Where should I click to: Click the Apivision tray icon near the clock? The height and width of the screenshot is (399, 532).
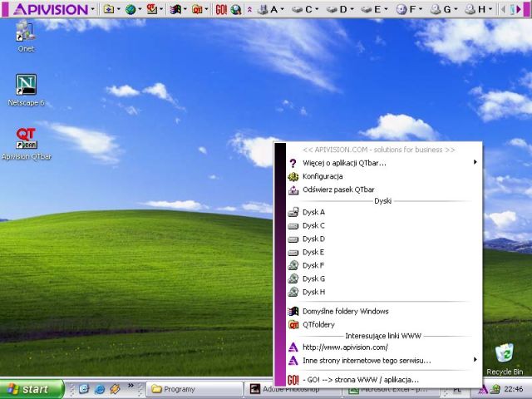[x=483, y=390]
